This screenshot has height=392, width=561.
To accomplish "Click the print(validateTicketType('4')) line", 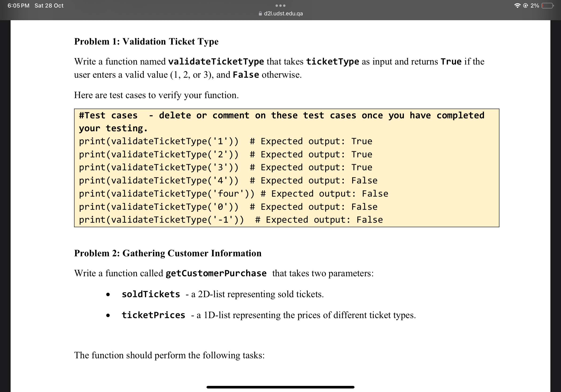I will click(x=228, y=180).
